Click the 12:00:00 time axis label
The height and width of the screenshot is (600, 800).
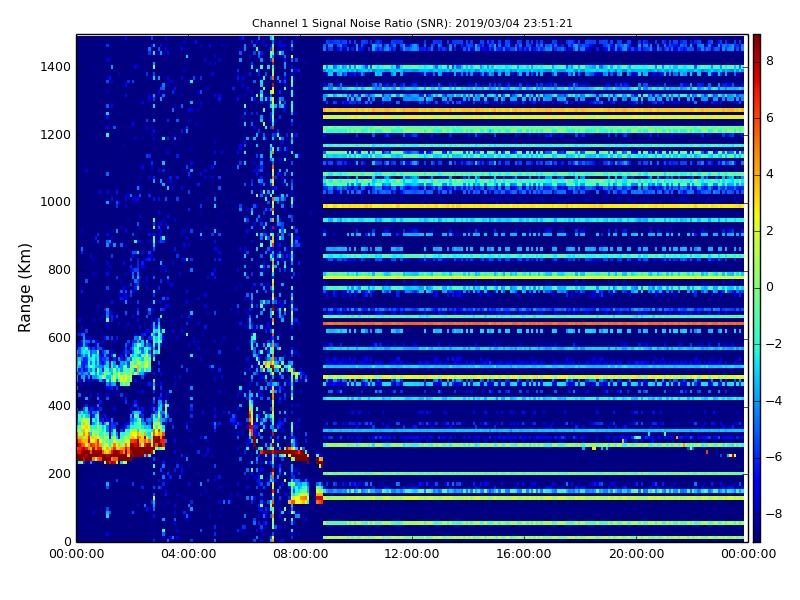(412, 554)
